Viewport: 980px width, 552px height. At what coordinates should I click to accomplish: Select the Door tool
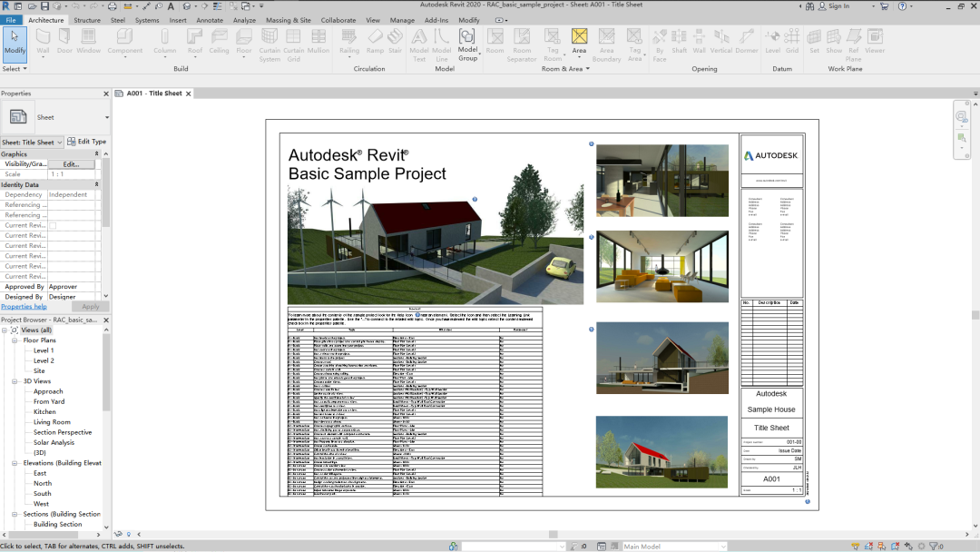point(65,41)
